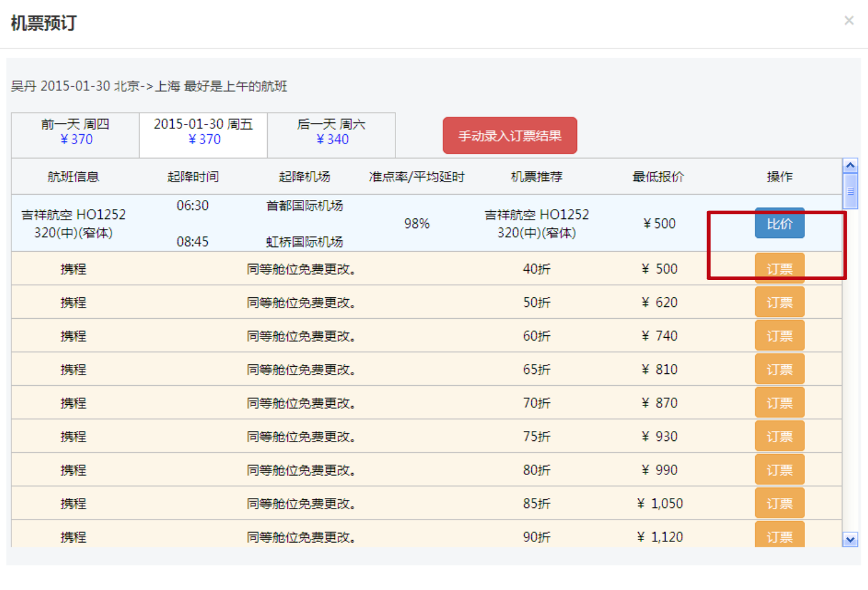This screenshot has height=590, width=868.
Task: Click the 40折 discount cell
Action: [x=537, y=269]
